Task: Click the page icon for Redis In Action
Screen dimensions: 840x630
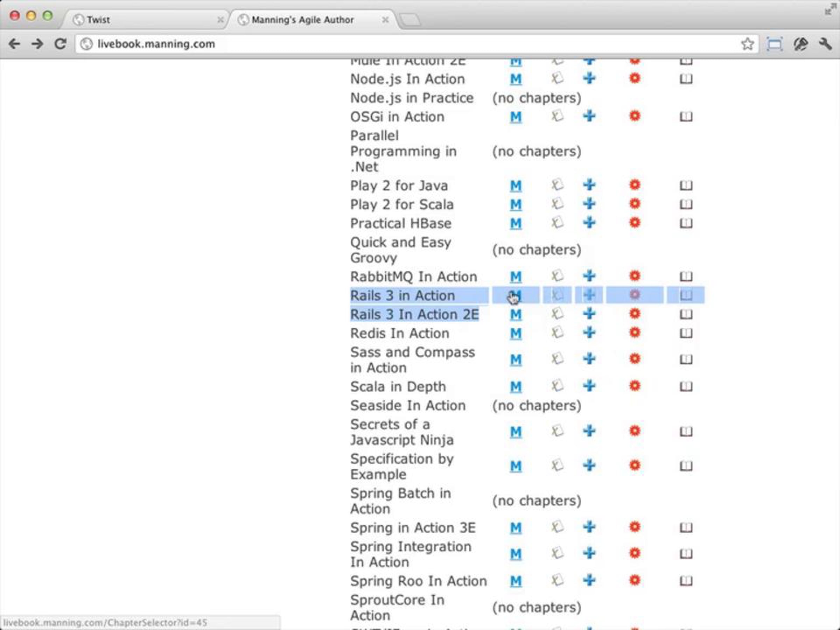Action: point(557,333)
